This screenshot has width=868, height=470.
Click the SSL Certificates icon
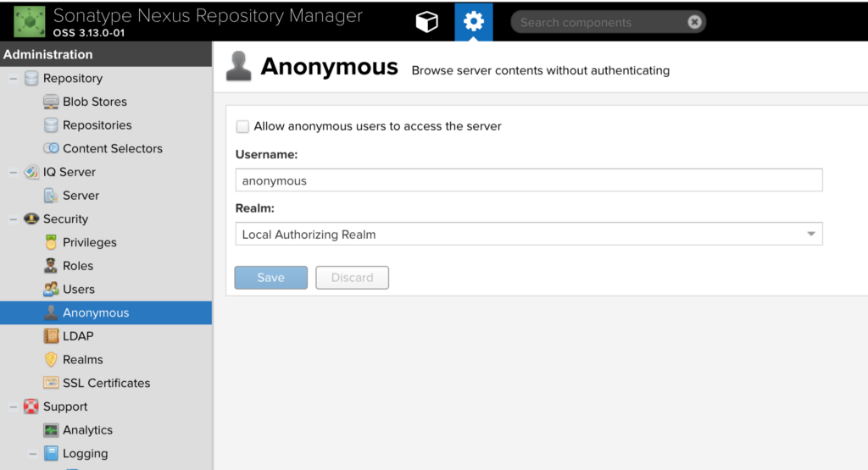[x=51, y=383]
